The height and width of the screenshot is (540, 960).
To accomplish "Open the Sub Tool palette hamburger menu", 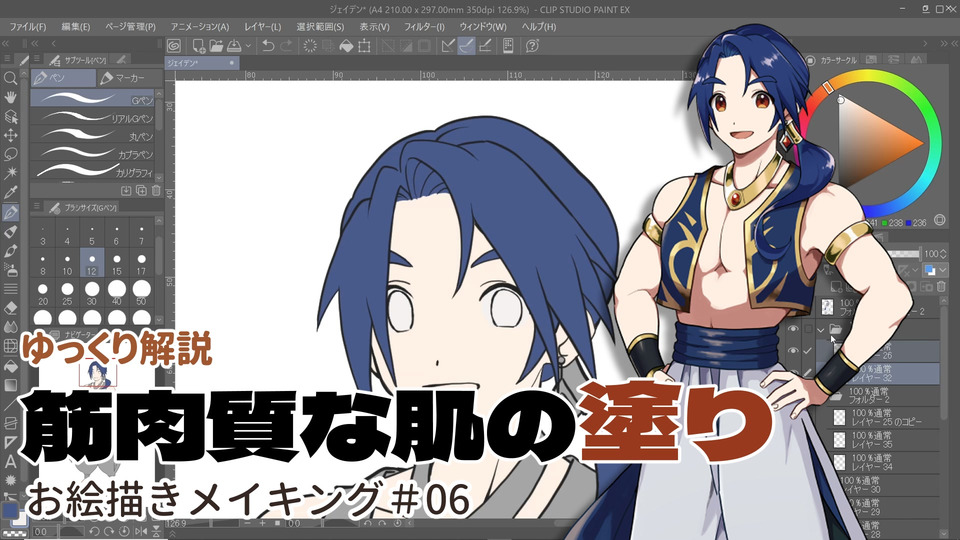I will (x=37, y=59).
